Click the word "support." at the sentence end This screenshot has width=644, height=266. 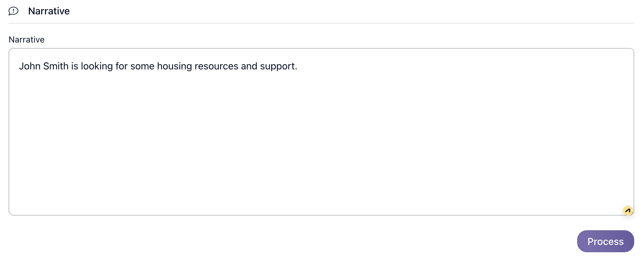[x=278, y=66]
